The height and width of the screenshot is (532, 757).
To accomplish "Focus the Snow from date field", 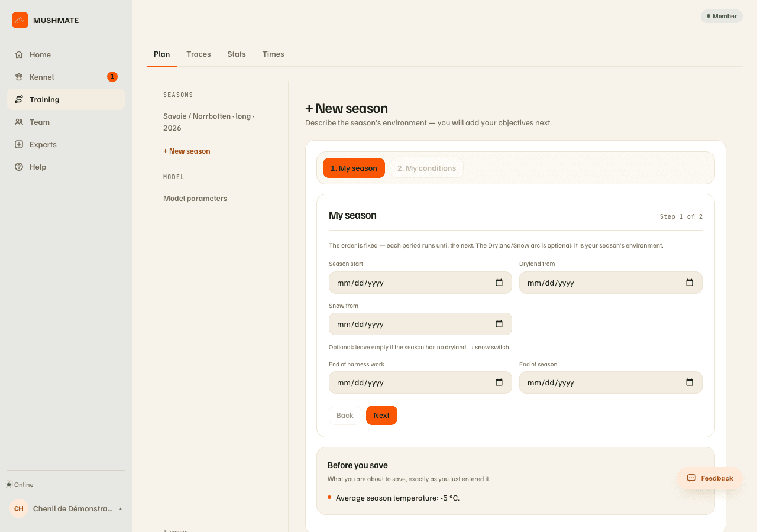I will click(420, 324).
